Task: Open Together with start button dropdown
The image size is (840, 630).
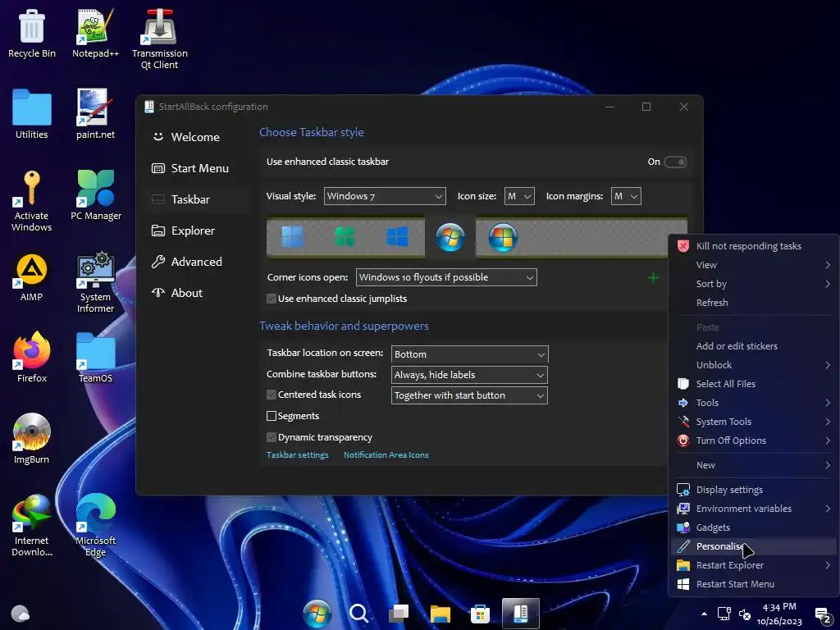Action: (x=469, y=395)
